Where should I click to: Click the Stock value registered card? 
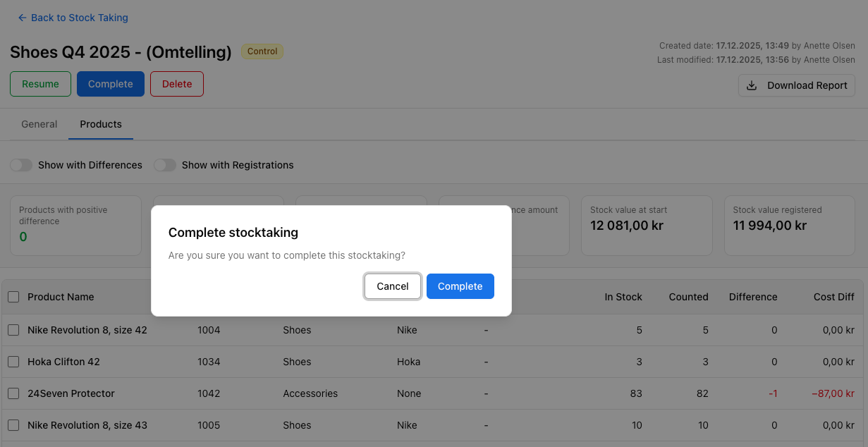pos(789,226)
